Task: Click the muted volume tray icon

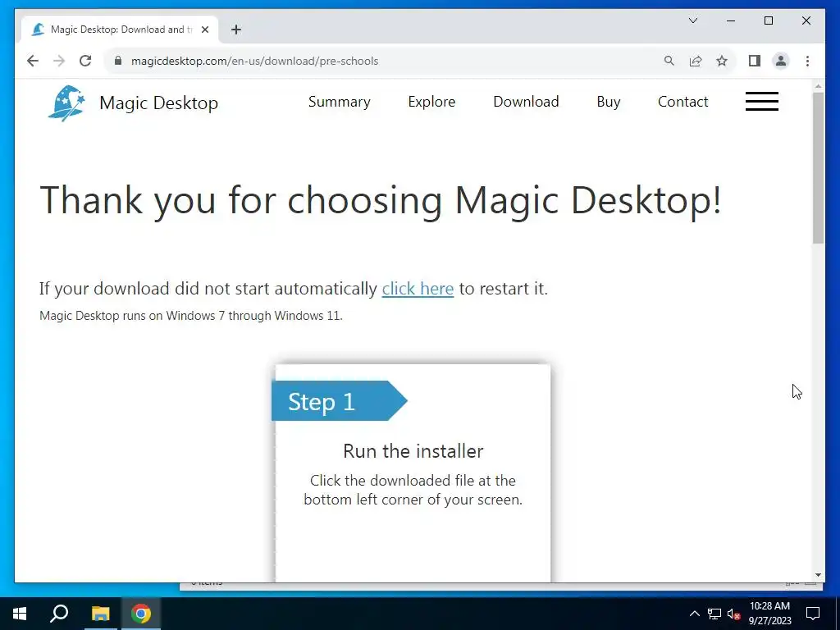Action: (x=734, y=614)
